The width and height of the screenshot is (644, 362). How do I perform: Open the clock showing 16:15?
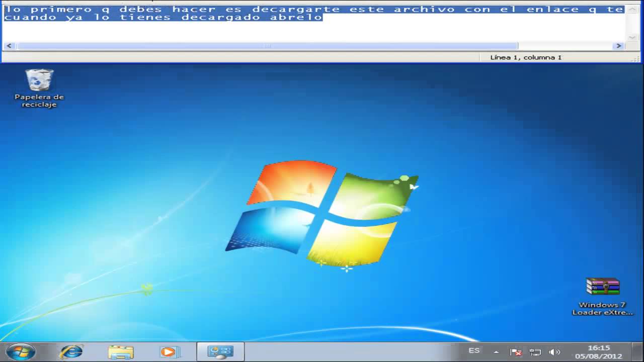coord(599,352)
